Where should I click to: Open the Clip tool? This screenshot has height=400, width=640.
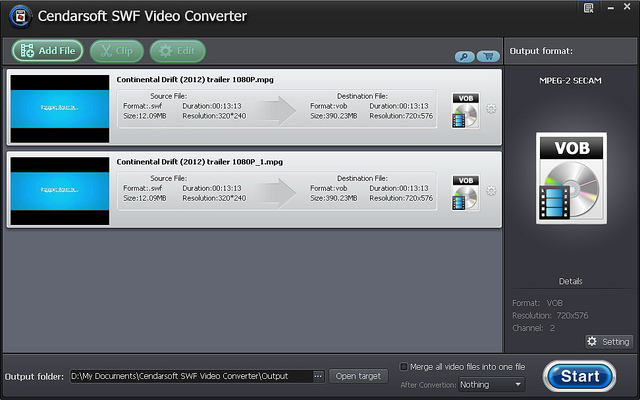[x=117, y=51]
